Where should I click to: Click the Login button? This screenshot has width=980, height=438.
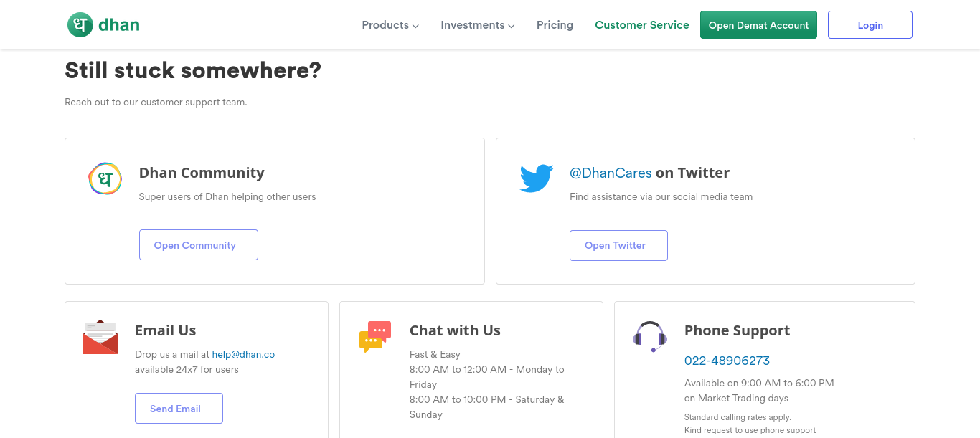(x=870, y=25)
